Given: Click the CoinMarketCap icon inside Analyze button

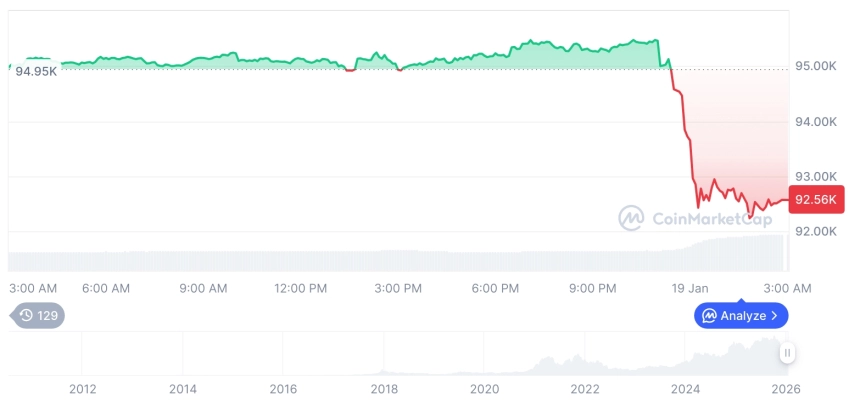Looking at the screenshot, I should (x=709, y=316).
